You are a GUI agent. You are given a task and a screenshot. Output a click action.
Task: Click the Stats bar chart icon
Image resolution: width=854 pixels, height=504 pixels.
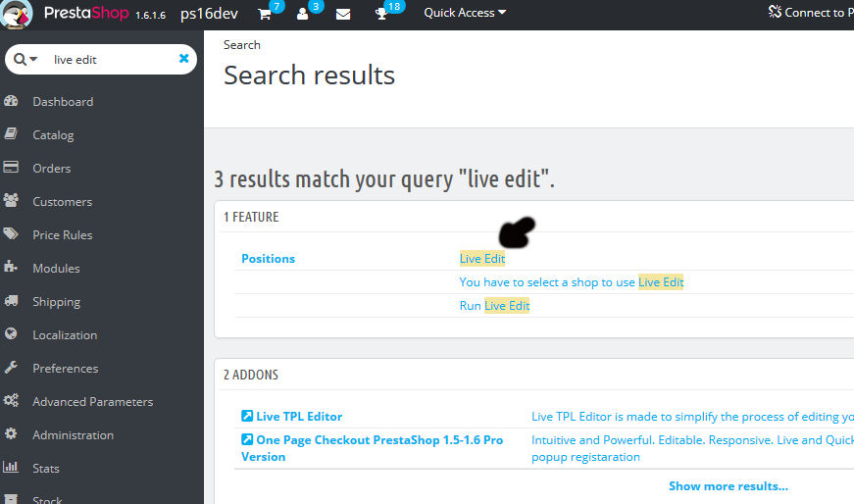pos(11,467)
